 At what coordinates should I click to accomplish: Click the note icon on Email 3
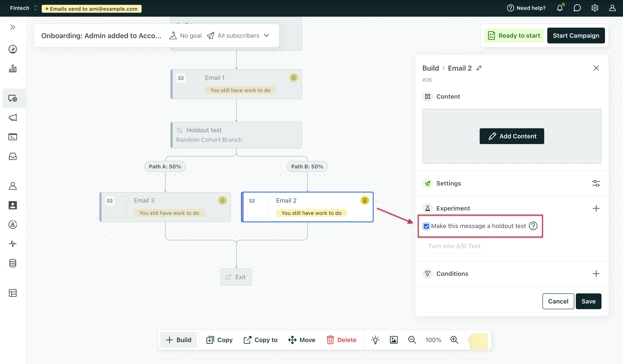[223, 200]
